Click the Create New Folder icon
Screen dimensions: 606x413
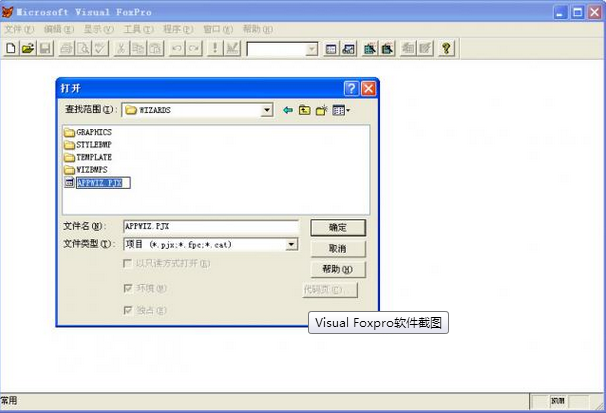pos(322,110)
